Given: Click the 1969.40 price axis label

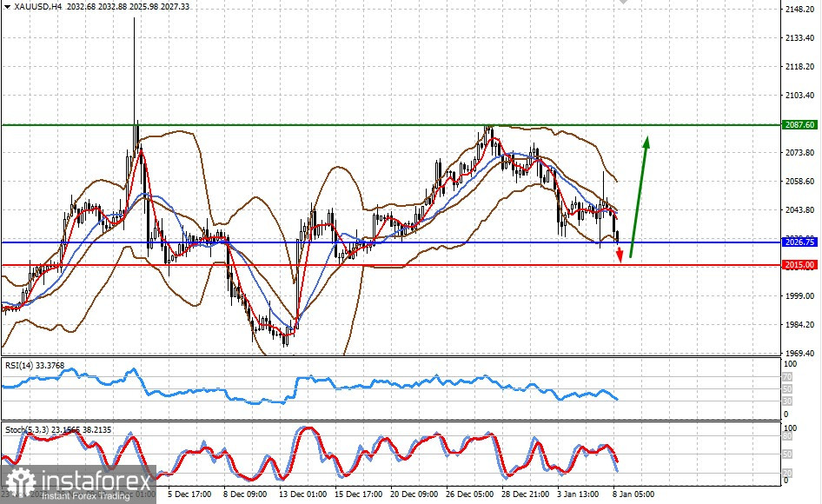Looking at the screenshot, I should [x=800, y=354].
